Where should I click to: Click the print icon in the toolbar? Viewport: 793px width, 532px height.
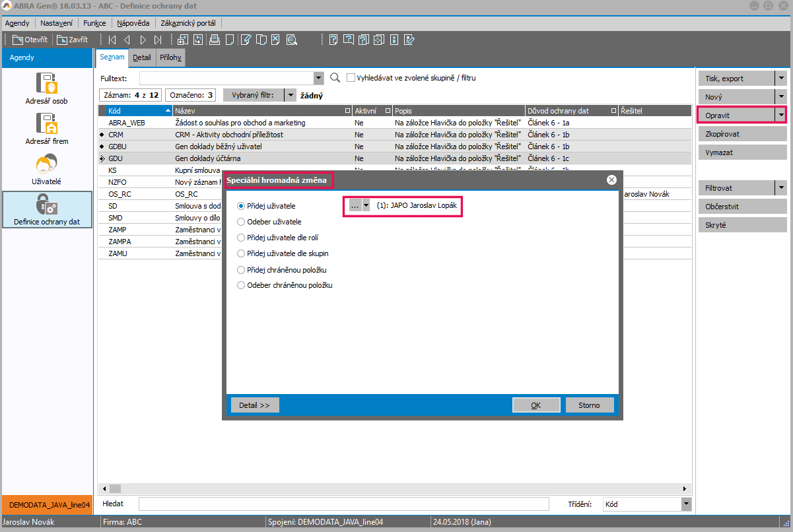(214, 40)
